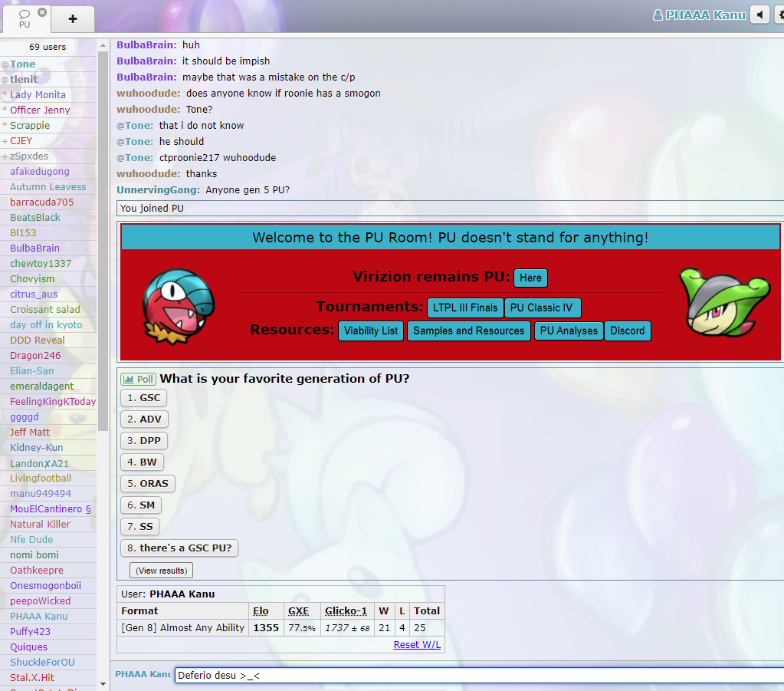Expand poll results with View results
Viewport: 784px width, 691px height.
(x=161, y=571)
